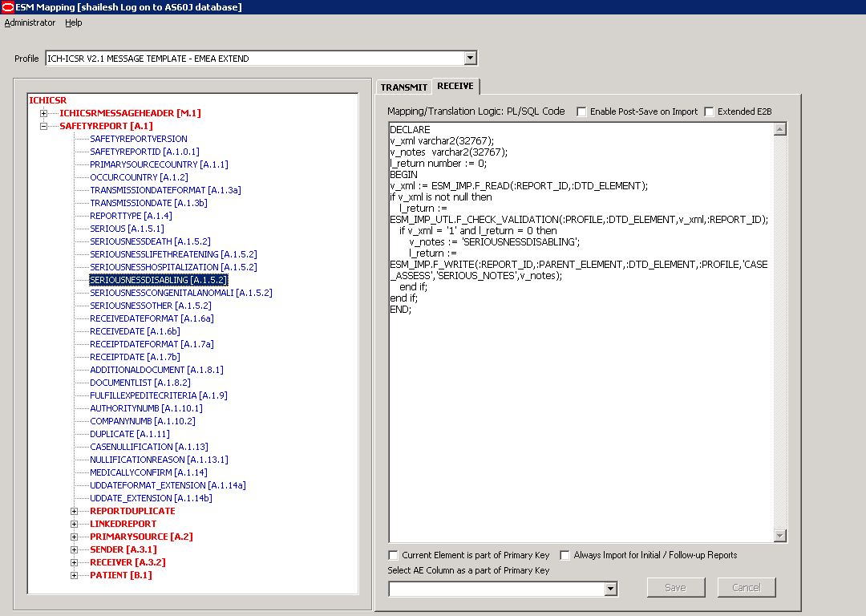Expand the PRIMARYSOURCE [A.2] node
The height and width of the screenshot is (616, 866).
point(74,537)
